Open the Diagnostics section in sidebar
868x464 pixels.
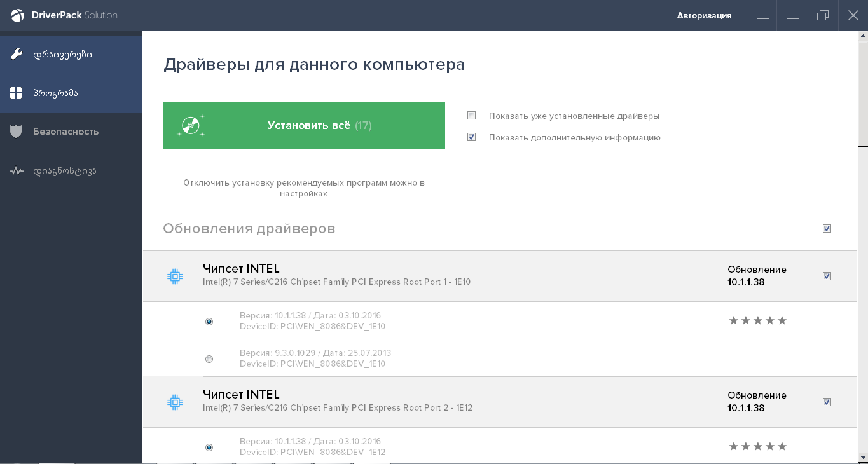[71, 171]
